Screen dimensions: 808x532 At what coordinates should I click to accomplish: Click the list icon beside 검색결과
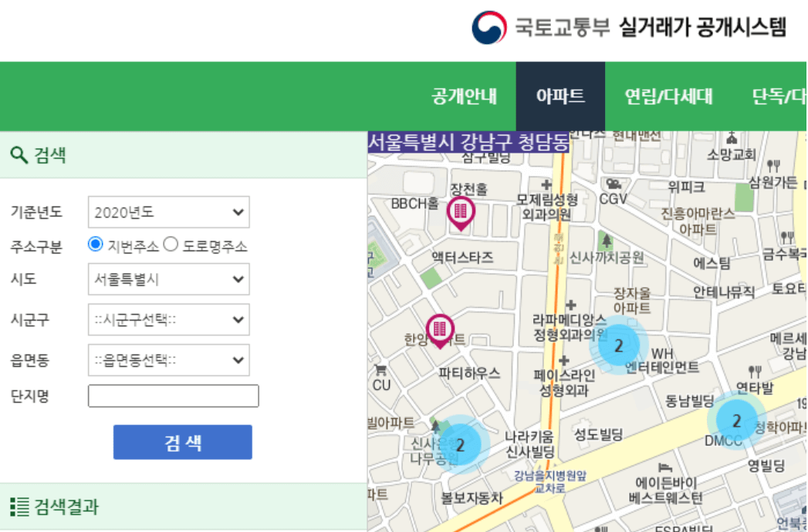(19, 507)
